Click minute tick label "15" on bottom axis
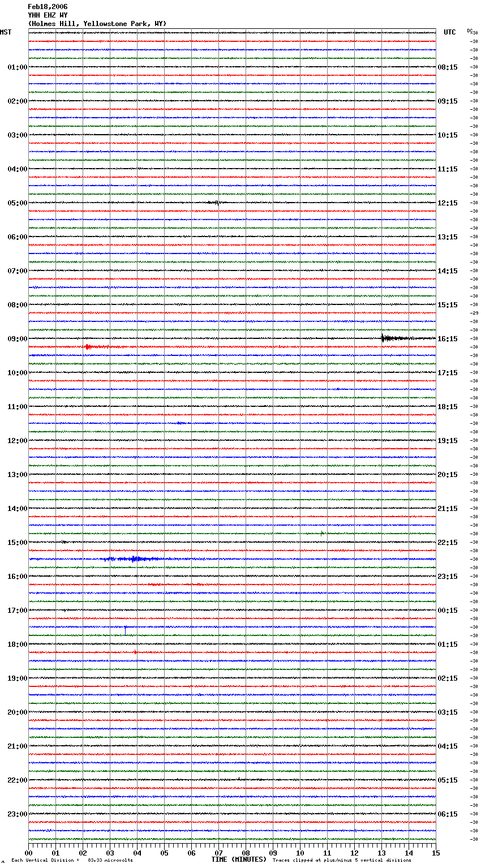The height and width of the screenshot is (868, 481). click(x=436, y=853)
